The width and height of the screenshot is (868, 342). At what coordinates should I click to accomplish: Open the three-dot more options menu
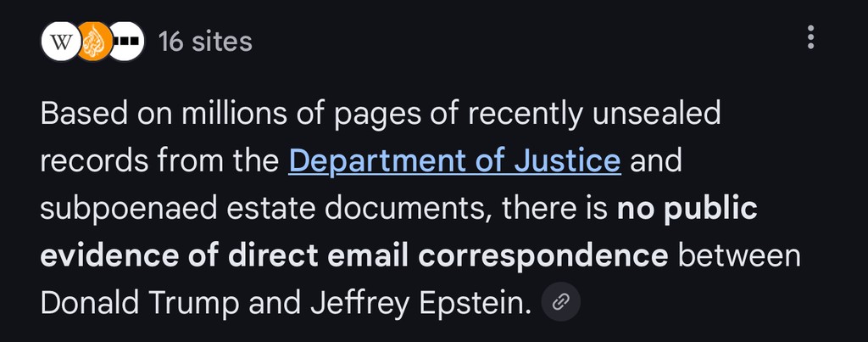811,37
